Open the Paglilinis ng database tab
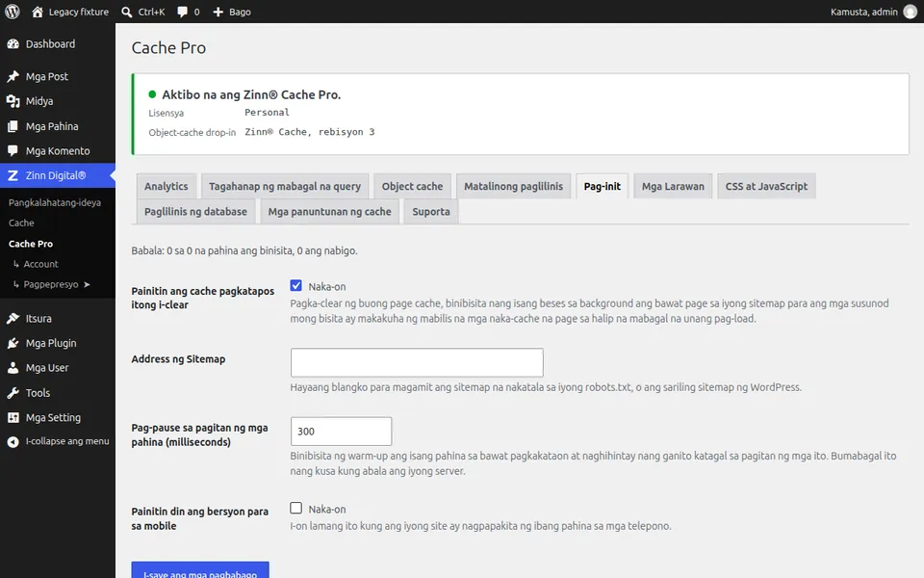The image size is (924, 578). click(195, 212)
